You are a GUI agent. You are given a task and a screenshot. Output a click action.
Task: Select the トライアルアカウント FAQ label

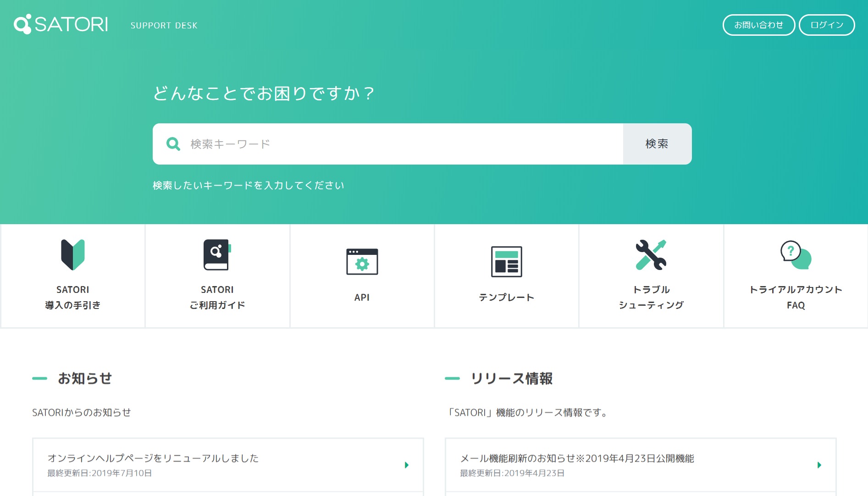(796, 298)
